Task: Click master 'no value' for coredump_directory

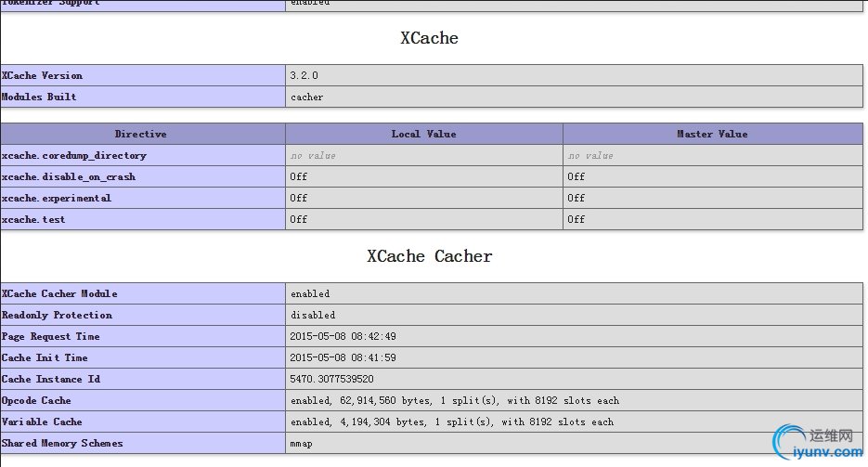Action: [x=590, y=155]
